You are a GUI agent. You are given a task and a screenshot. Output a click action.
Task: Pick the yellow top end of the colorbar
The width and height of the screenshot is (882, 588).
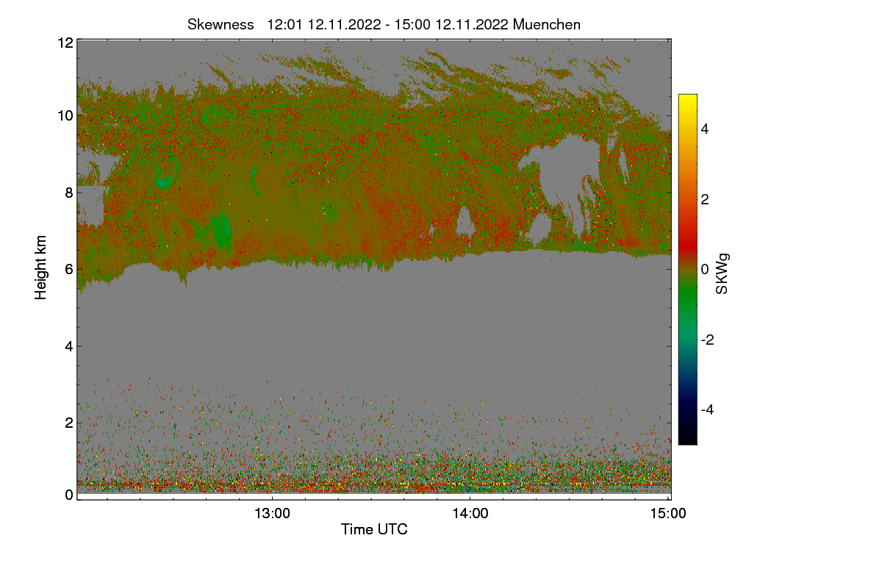[x=687, y=101]
